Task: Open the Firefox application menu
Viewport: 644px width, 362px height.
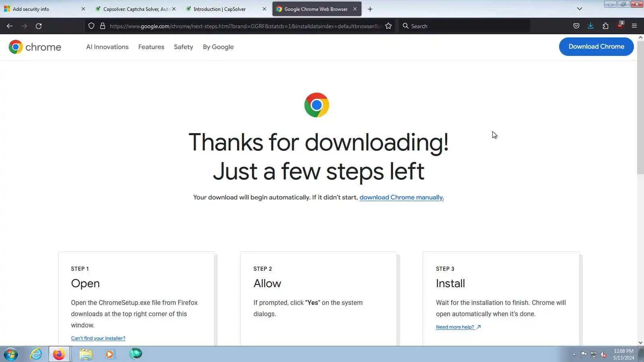Action: 634,26
